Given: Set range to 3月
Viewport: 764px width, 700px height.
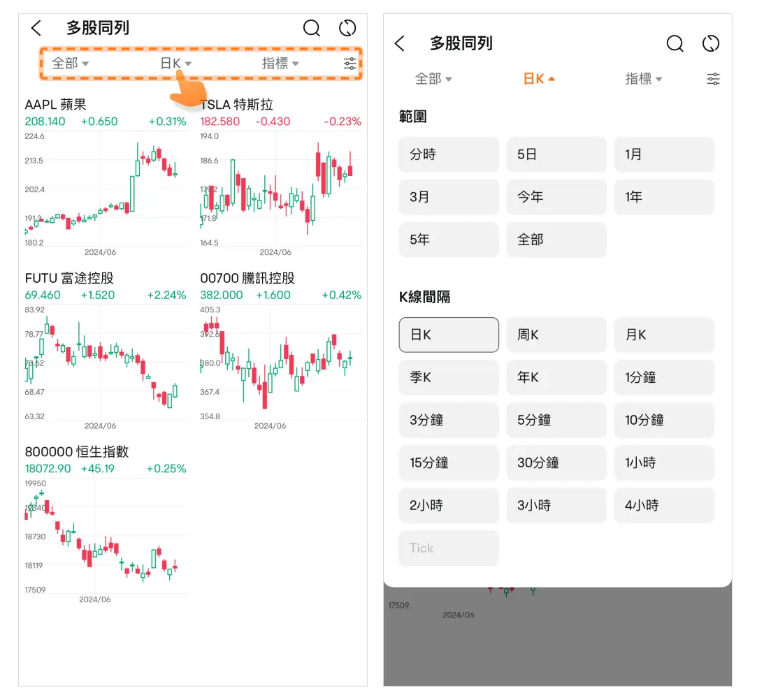Looking at the screenshot, I should [x=449, y=198].
